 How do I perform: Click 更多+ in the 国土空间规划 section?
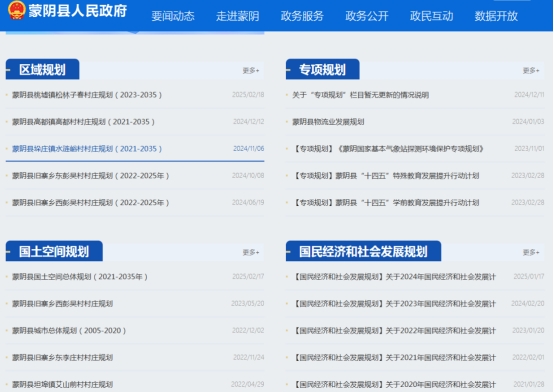pyautogui.click(x=251, y=252)
